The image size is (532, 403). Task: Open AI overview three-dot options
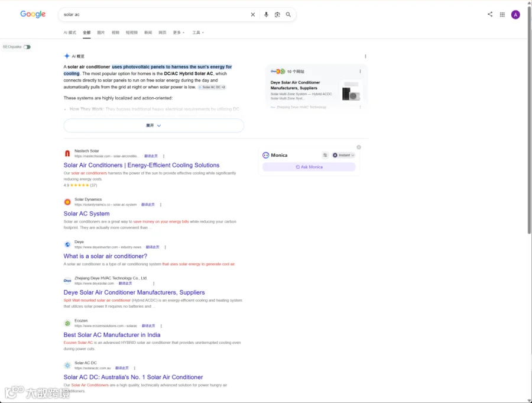(365, 56)
